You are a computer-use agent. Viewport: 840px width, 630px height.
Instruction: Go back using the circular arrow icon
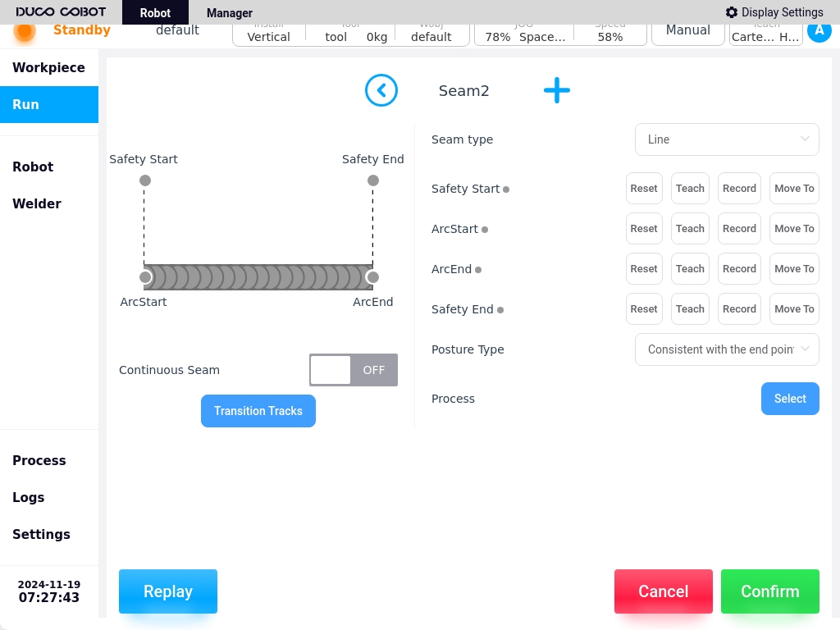(381, 90)
